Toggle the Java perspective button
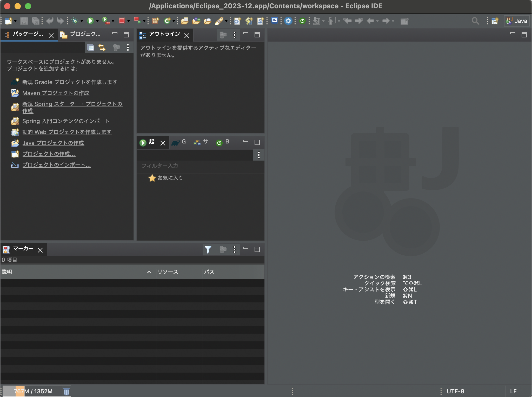Screen dimensions: 532x397 (516, 21)
